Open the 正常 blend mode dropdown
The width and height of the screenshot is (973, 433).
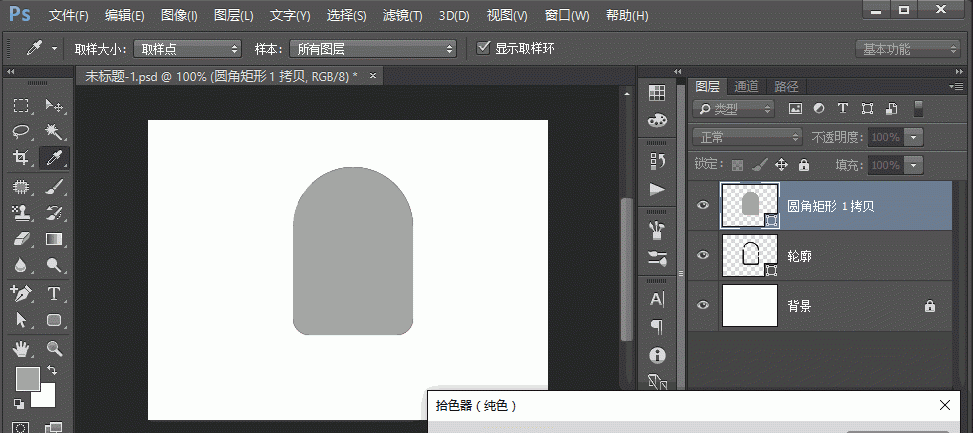(748, 137)
